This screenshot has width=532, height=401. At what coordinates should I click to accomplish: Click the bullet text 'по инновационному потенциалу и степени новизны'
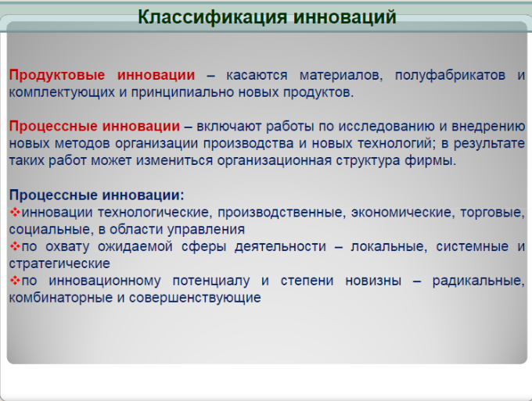211,281
